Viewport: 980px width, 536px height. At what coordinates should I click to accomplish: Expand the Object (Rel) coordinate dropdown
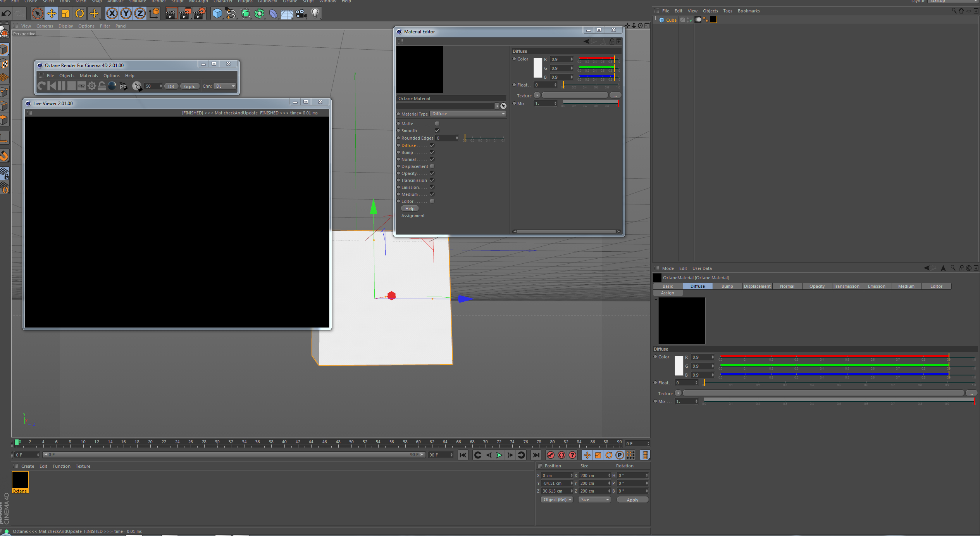[x=557, y=500]
